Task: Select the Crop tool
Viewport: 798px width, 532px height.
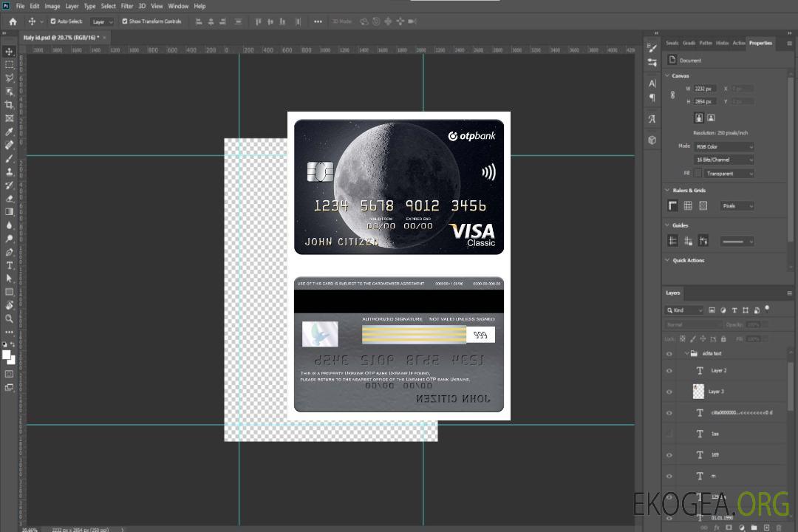Action: point(9,105)
